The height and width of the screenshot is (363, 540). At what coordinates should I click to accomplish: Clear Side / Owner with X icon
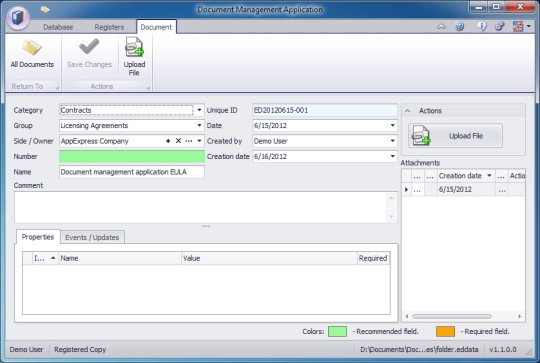coord(178,141)
